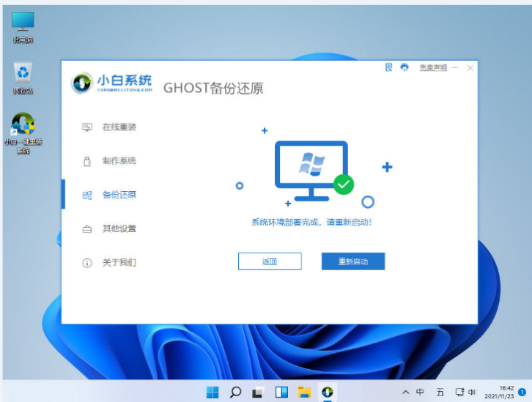The width and height of the screenshot is (532, 402).
Task: Open the 免责声明 link
Action: (x=432, y=67)
